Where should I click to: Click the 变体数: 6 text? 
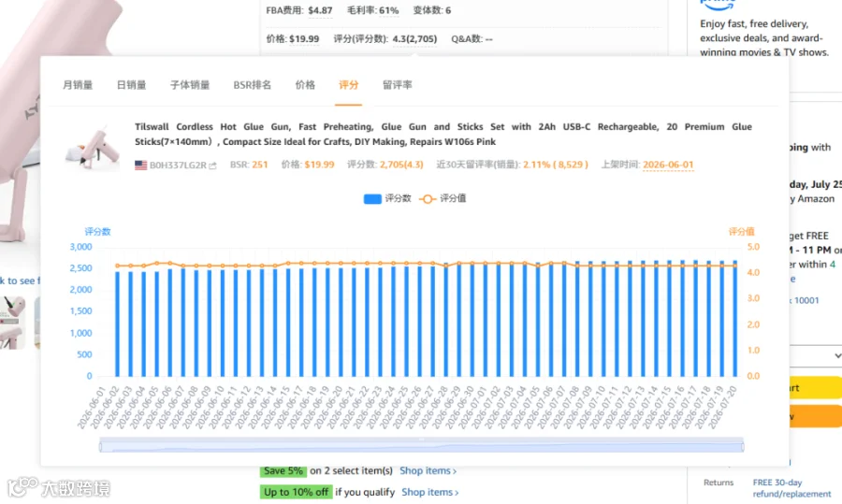pos(431,10)
